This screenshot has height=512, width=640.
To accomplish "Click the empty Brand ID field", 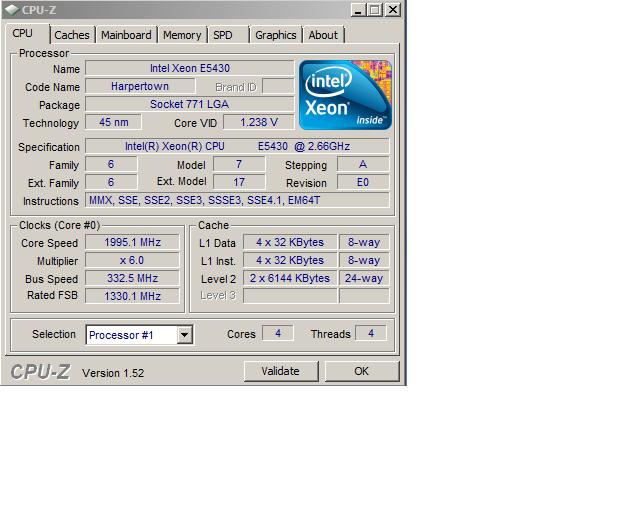I will [278, 86].
